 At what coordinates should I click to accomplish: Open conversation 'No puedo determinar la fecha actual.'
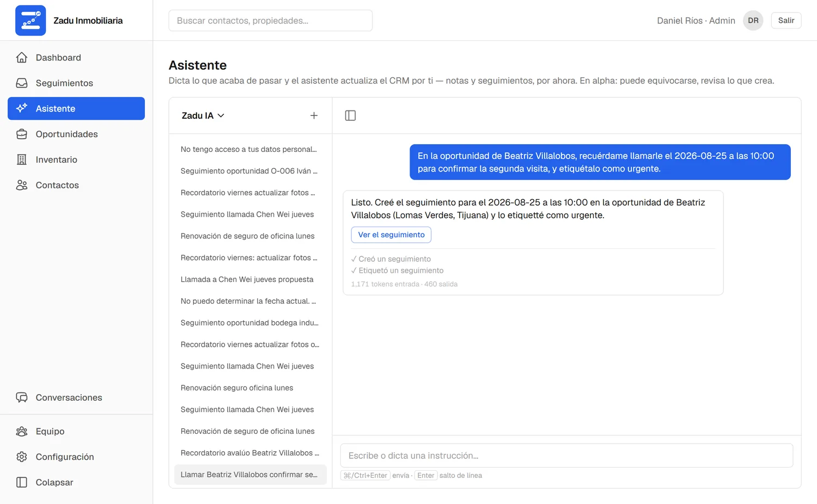coord(251,301)
